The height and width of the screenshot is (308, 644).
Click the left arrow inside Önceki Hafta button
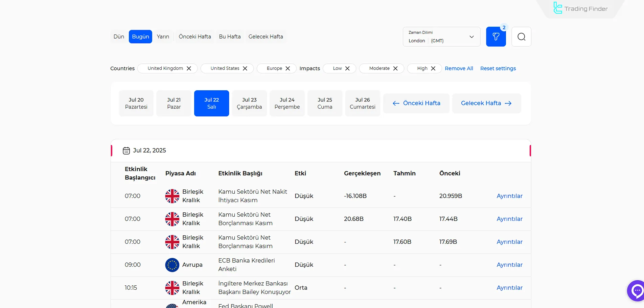(396, 103)
